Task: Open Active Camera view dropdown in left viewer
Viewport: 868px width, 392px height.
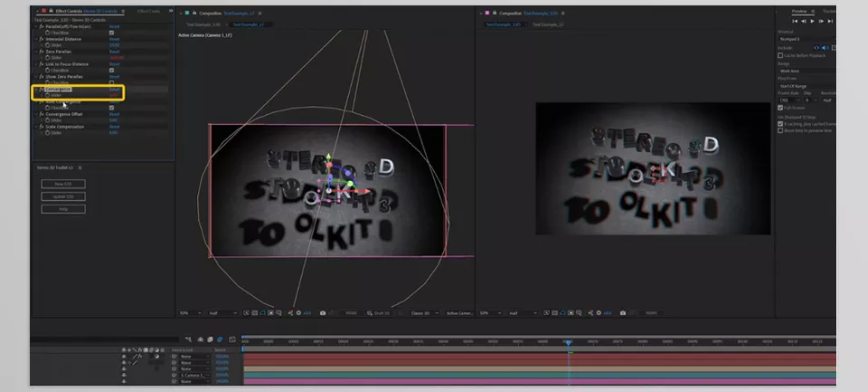Action: [x=459, y=313]
